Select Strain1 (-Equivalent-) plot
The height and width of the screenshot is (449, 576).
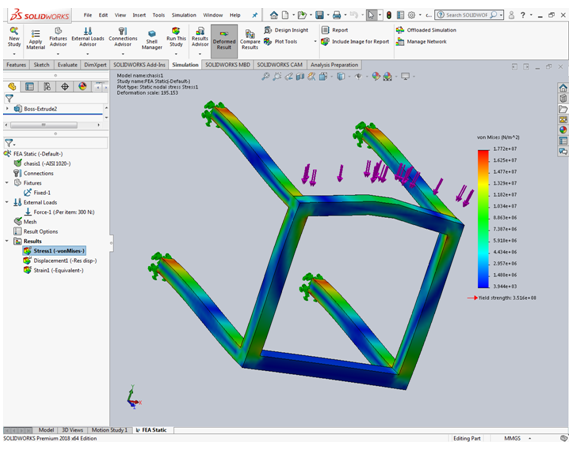click(53, 270)
